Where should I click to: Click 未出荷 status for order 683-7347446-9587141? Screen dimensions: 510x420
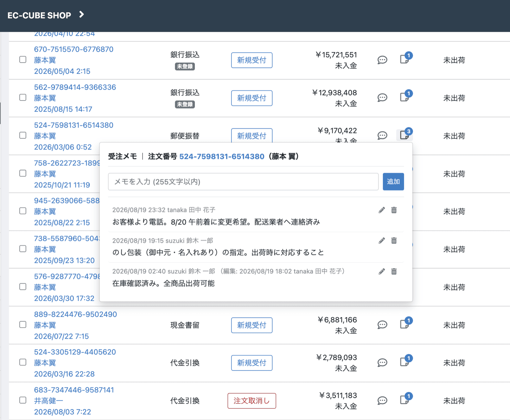tap(454, 401)
